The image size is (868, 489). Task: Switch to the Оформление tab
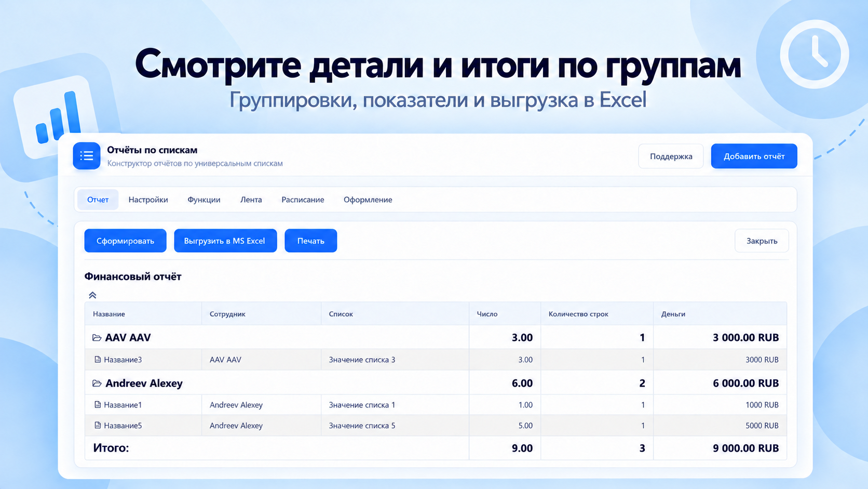click(x=368, y=200)
